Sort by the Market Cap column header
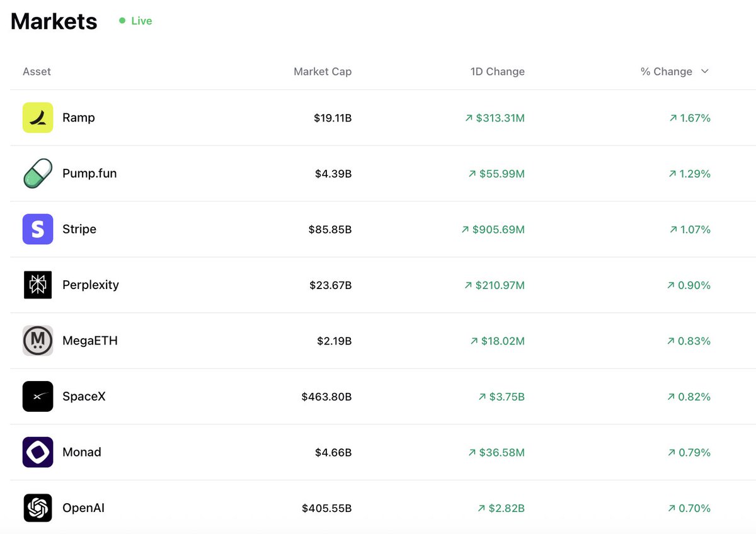This screenshot has width=756, height=534. (323, 71)
